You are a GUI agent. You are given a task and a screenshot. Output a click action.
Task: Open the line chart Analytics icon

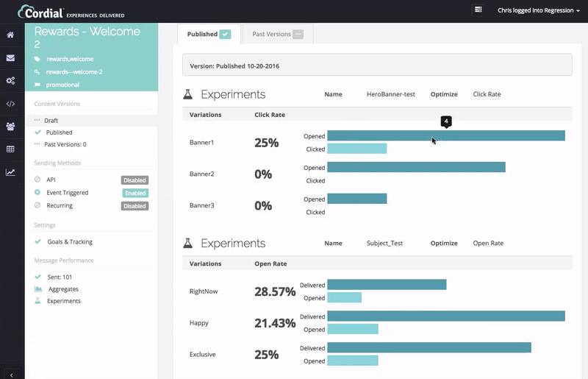coord(10,172)
